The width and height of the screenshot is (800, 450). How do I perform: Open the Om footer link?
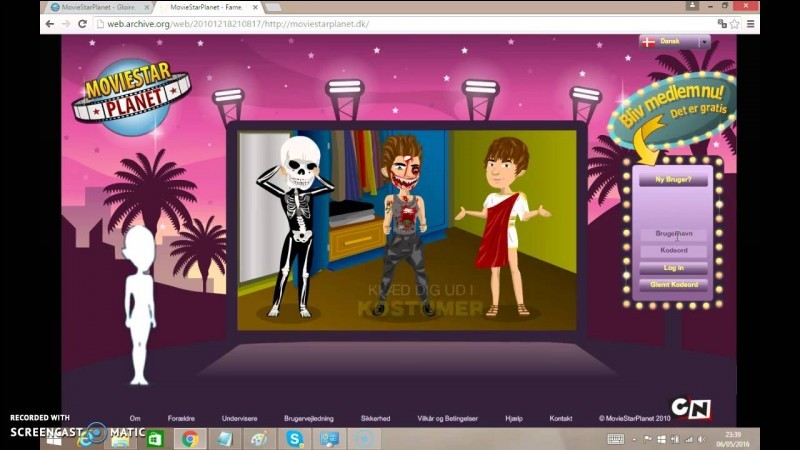point(135,418)
